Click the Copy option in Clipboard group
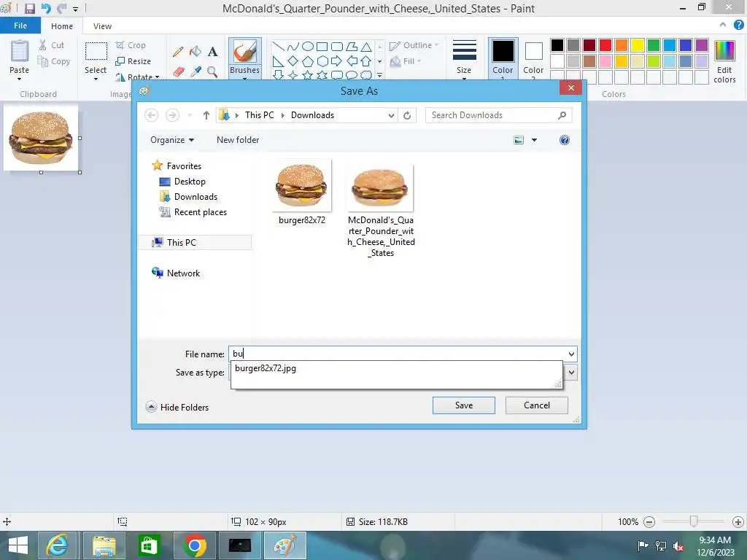This screenshot has width=747, height=560. pyautogui.click(x=54, y=61)
